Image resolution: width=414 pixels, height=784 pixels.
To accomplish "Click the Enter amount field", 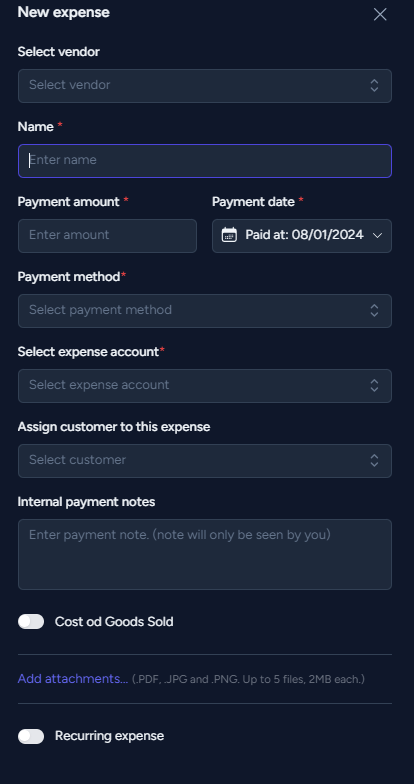I will 108,236.
